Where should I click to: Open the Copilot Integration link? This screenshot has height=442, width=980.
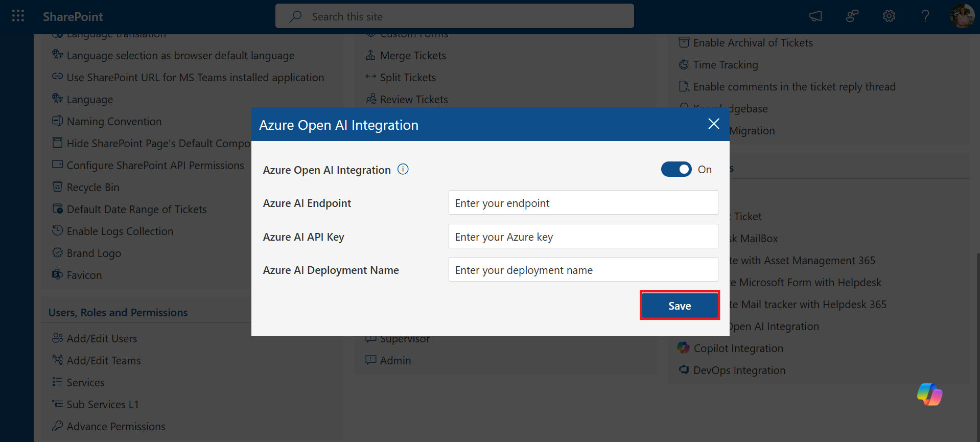(738, 348)
